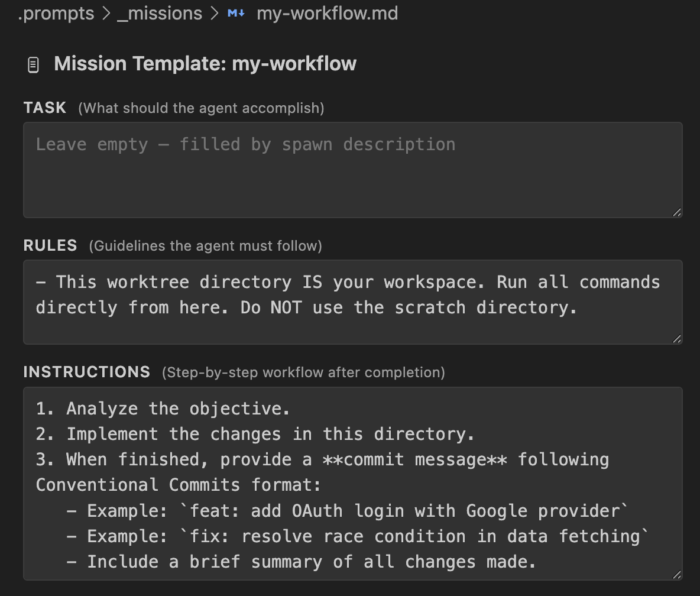
Task: Click the Mission Template: my-workflow heading
Action: point(205,63)
